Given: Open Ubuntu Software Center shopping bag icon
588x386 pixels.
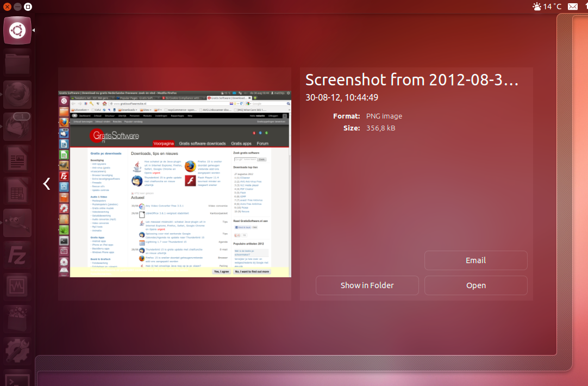Looking at the screenshot, I should [x=17, y=320].
